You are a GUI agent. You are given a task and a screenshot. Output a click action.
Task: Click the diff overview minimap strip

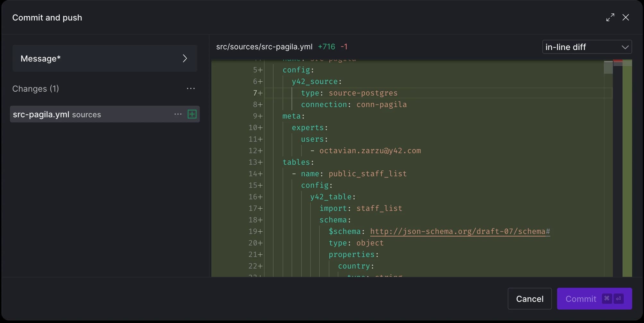click(x=627, y=168)
